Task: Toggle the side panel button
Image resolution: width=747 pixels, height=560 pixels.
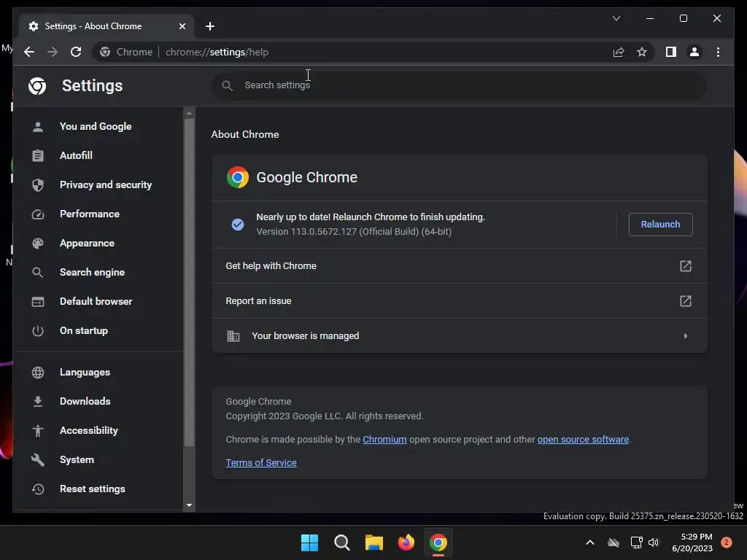Action: pyautogui.click(x=671, y=52)
